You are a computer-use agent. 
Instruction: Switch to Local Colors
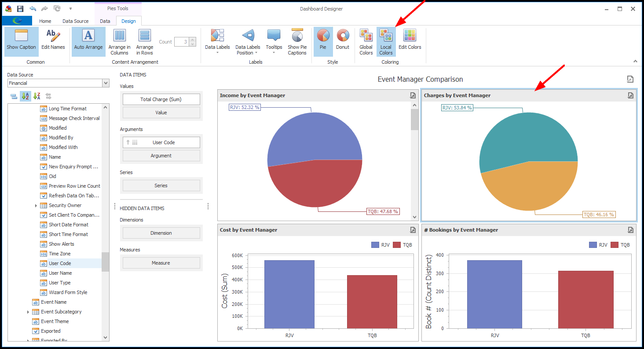[386, 42]
